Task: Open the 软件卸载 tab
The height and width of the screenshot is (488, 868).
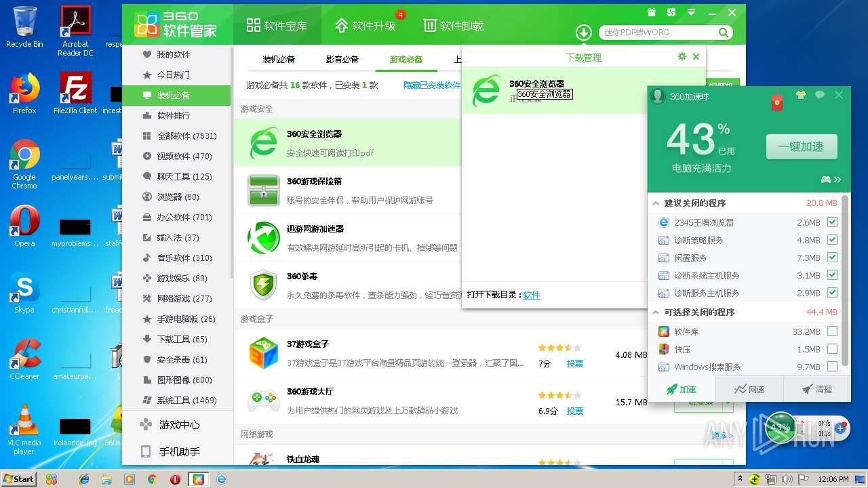Action: (453, 26)
